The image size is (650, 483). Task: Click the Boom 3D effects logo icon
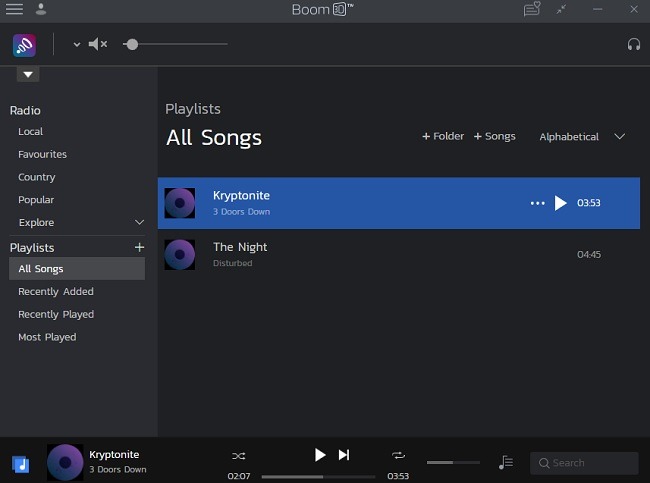point(24,45)
